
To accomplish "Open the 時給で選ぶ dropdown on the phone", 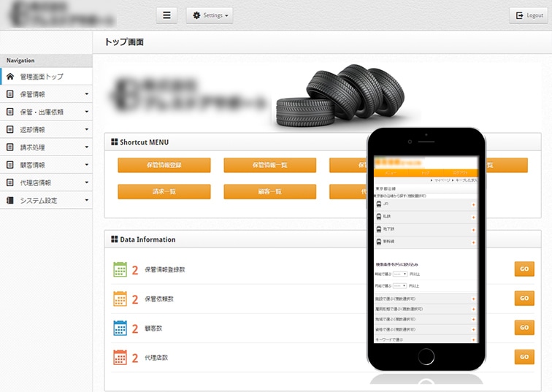I will point(400,274).
